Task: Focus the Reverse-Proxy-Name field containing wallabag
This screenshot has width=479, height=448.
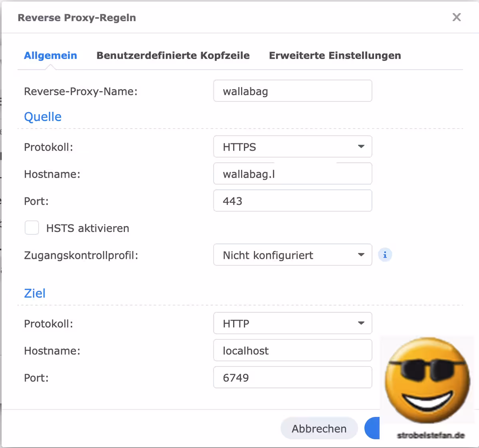Action: pos(293,91)
